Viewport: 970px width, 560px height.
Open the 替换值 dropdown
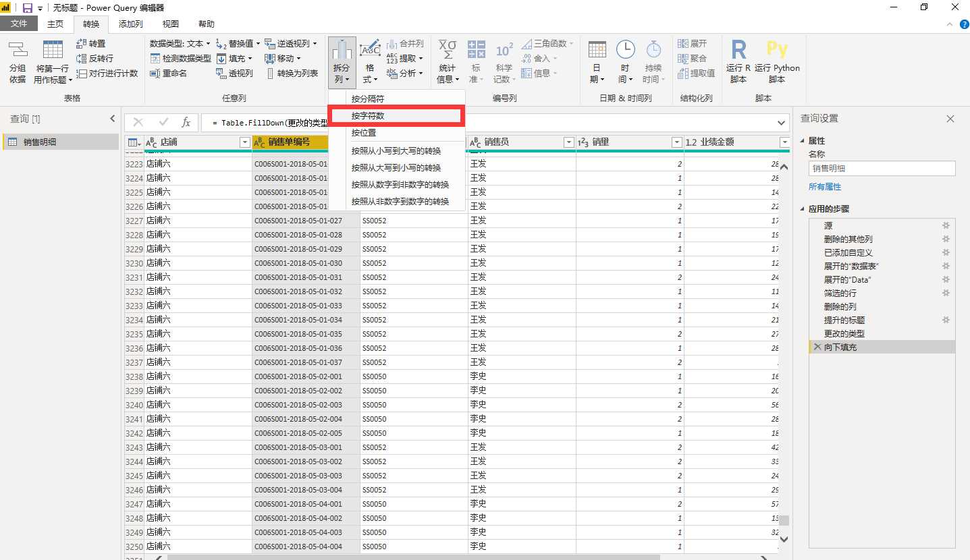pos(238,43)
